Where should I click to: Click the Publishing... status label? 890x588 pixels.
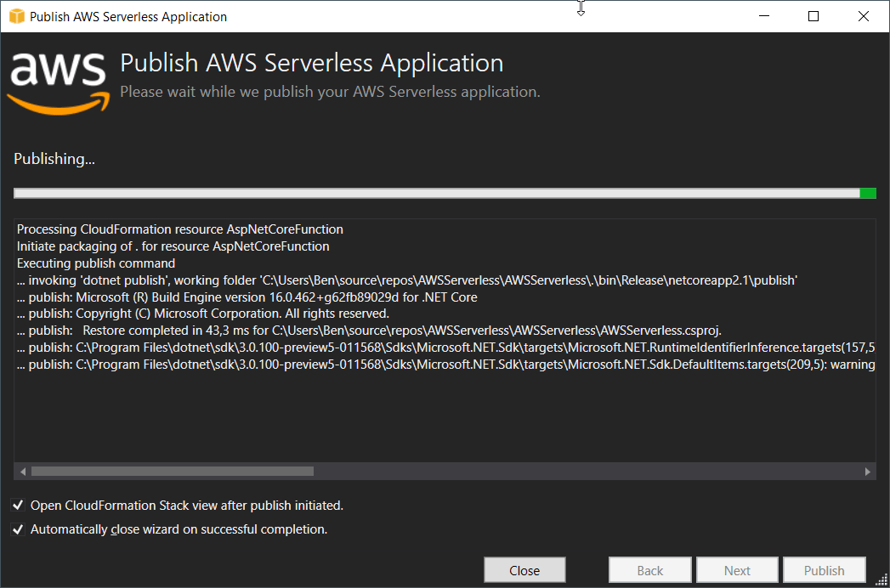(x=54, y=158)
